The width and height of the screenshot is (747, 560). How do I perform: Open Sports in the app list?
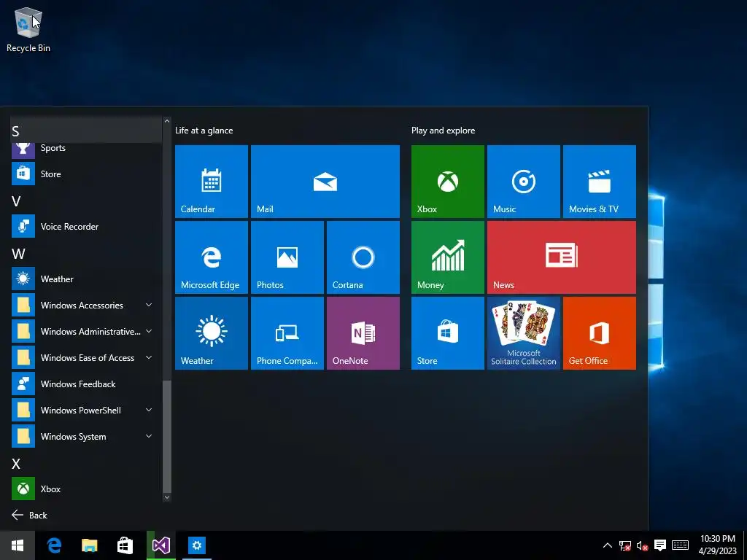pos(86,149)
